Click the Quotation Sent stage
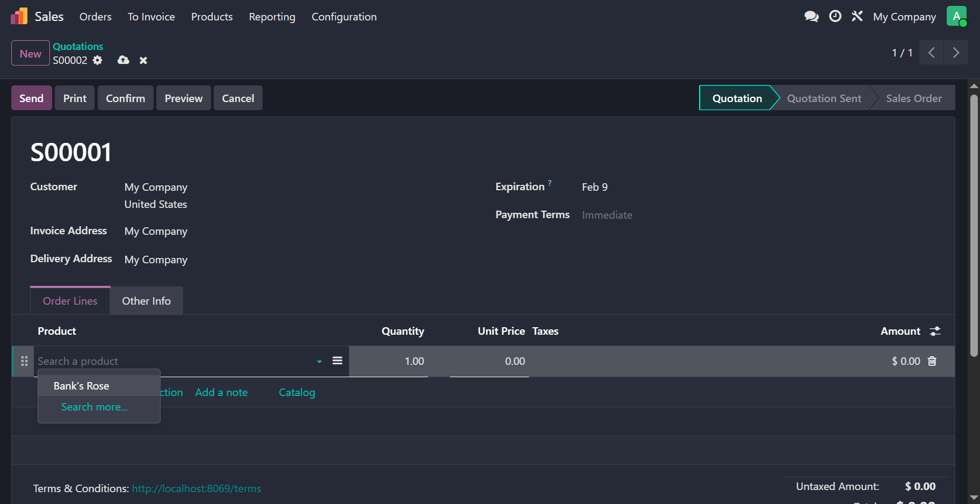980x504 pixels. point(824,98)
